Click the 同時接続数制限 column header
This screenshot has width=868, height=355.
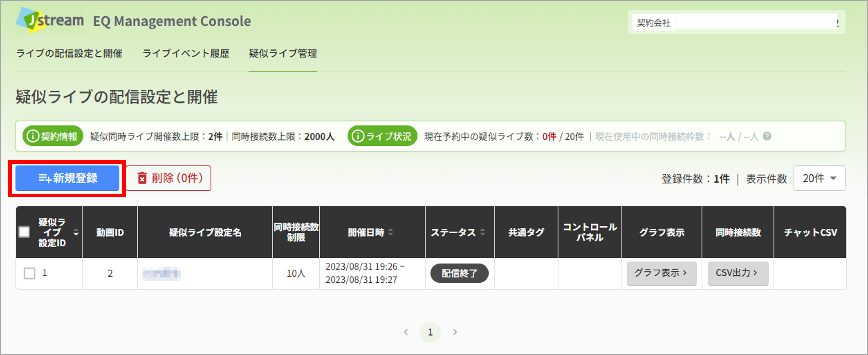[296, 232]
